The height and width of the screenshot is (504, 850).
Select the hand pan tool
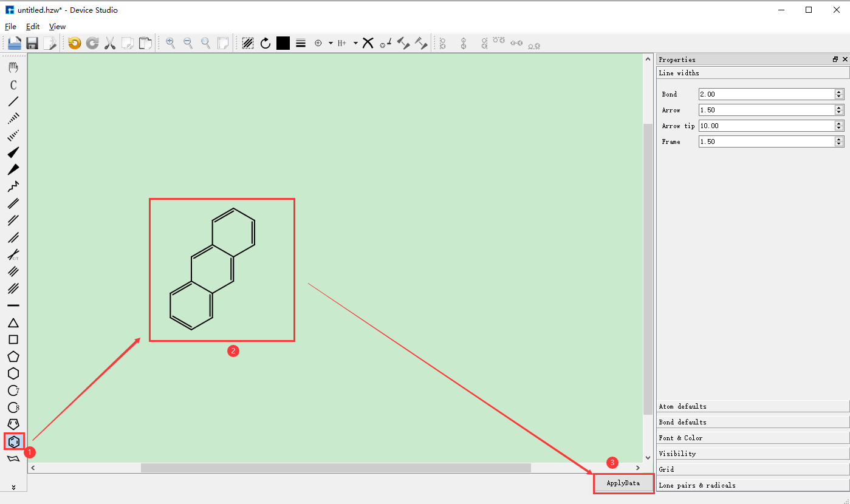click(x=13, y=67)
